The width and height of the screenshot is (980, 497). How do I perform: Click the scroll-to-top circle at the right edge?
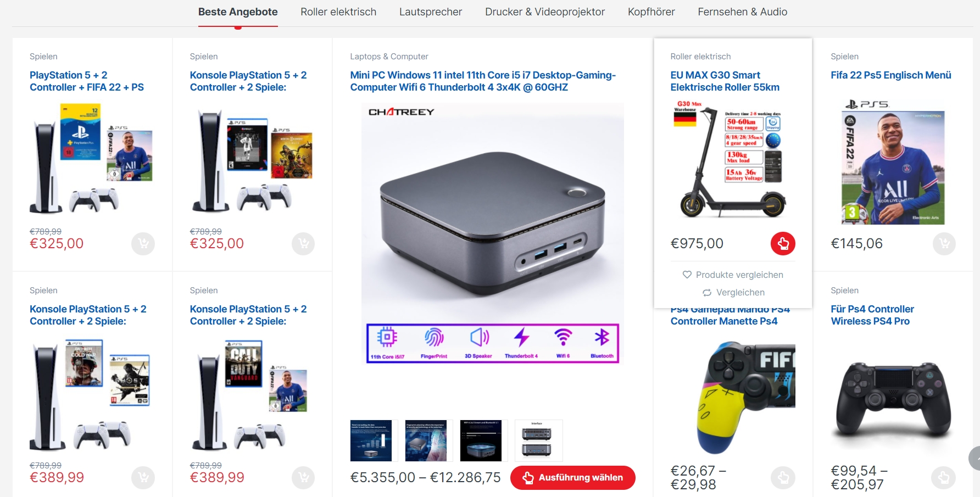click(x=975, y=459)
